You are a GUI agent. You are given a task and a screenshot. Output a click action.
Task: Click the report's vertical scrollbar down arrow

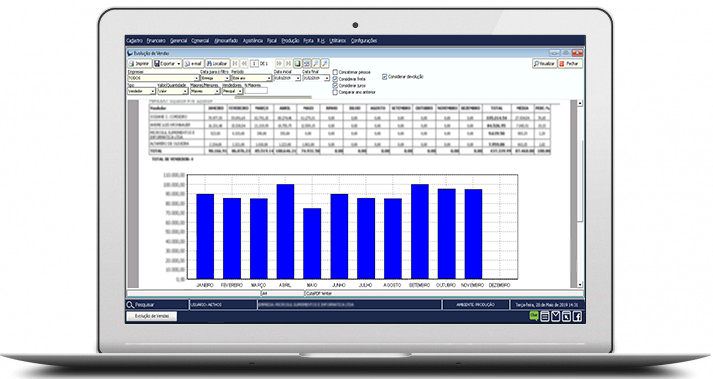point(580,284)
